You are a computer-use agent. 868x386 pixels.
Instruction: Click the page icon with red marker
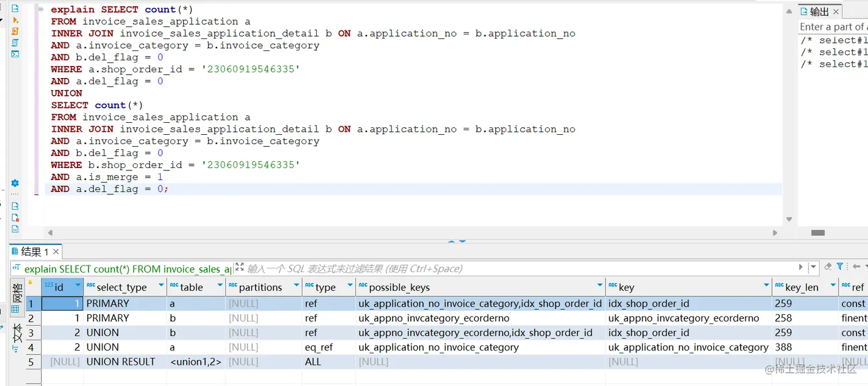(x=15, y=217)
